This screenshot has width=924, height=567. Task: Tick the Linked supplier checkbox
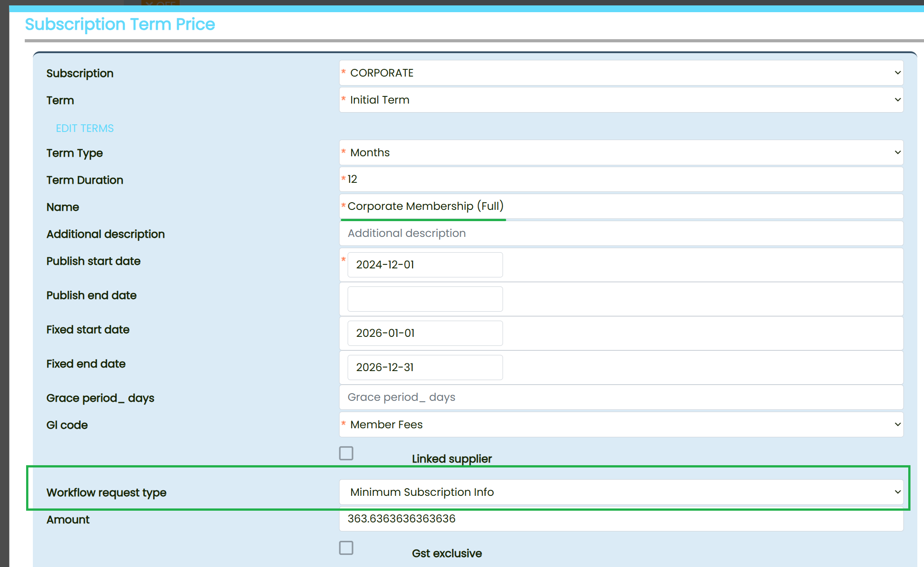click(346, 453)
